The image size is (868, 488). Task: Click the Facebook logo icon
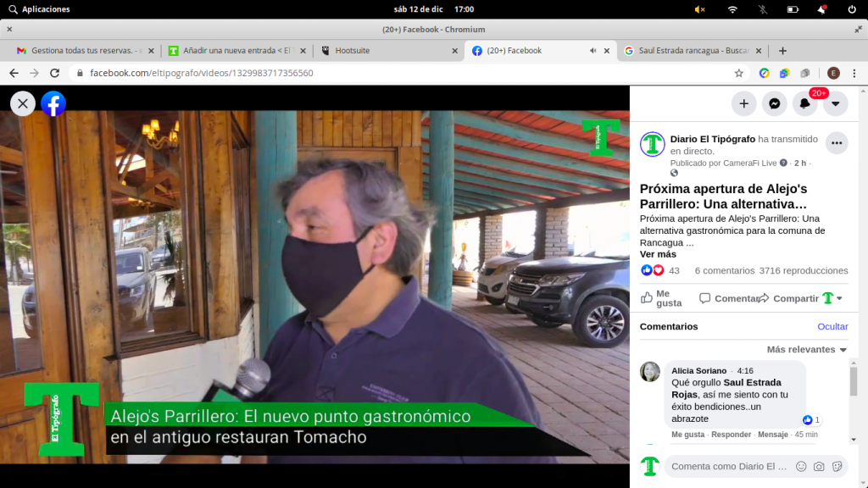[x=53, y=103]
